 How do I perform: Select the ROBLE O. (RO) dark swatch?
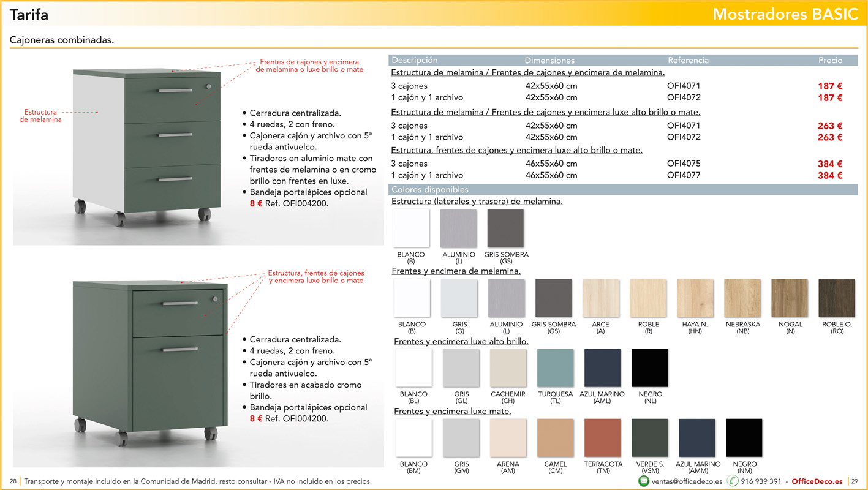tap(837, 298)
